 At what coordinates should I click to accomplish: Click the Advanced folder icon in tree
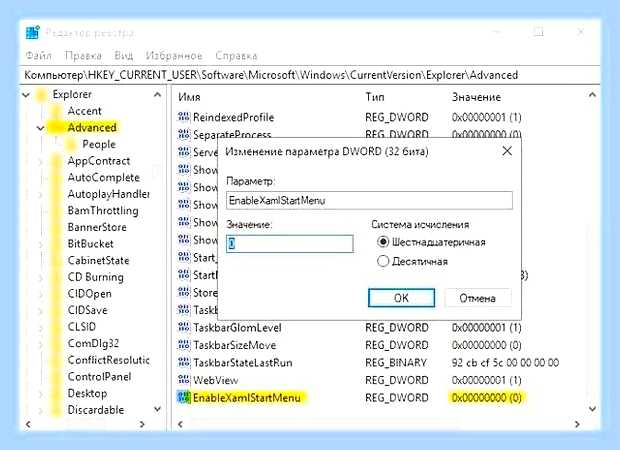[x=57, y=128]
